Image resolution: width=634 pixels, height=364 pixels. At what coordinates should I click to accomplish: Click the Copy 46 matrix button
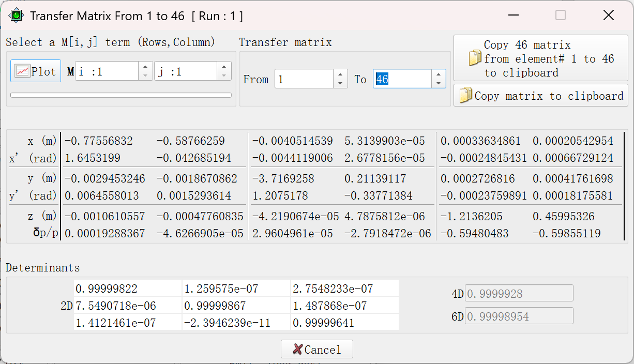[x=541, y=58]
